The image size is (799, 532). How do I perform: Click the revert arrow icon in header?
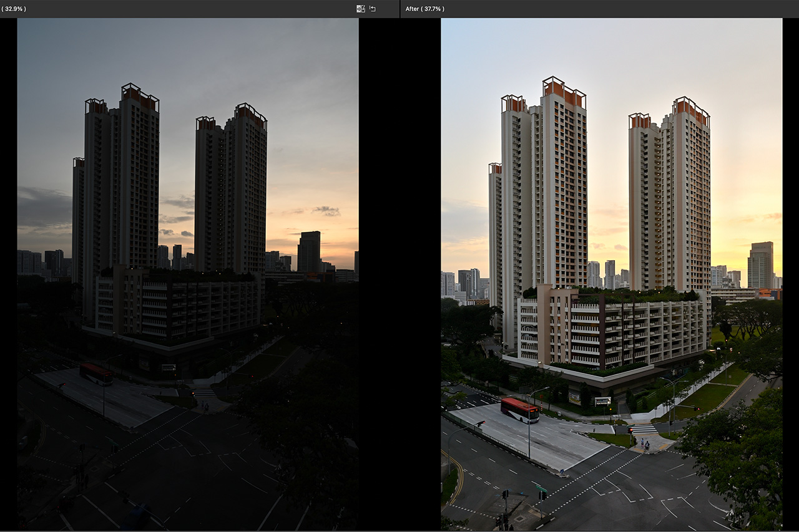coord(373,9)
